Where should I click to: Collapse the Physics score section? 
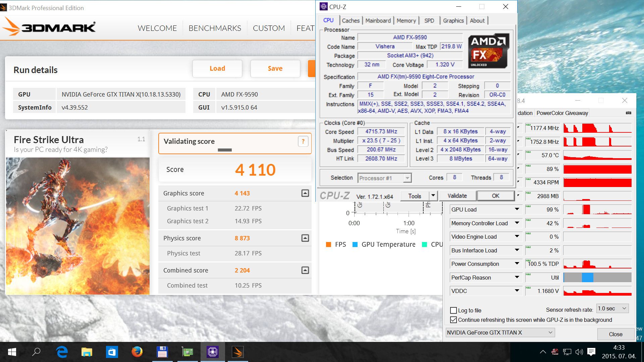click(305, 238)
